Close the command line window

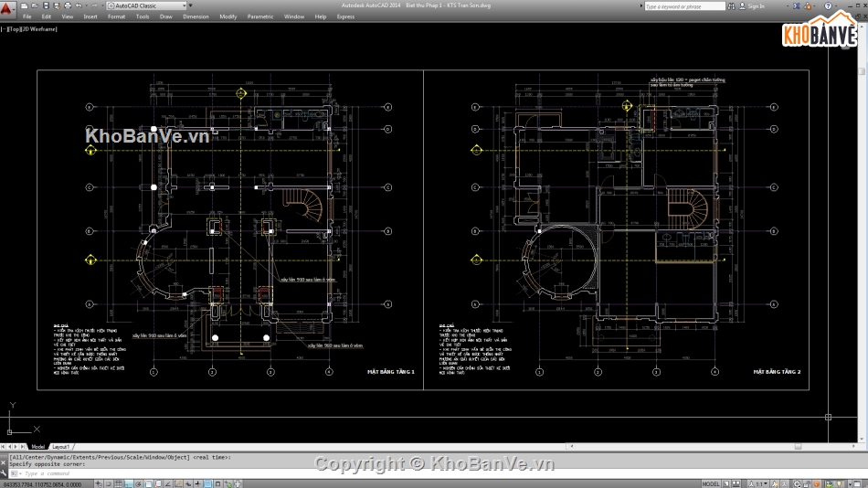4,463
